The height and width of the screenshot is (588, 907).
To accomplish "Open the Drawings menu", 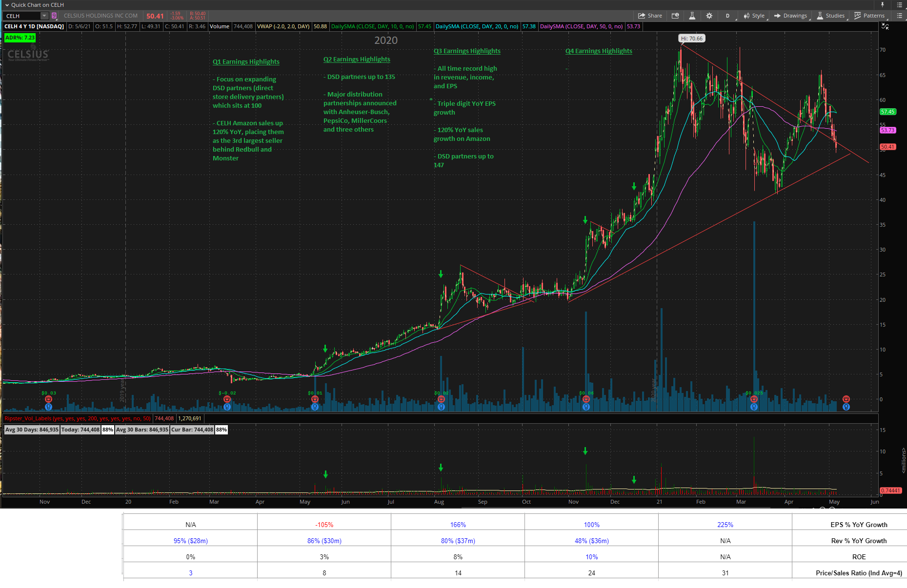I will coord(791,16).
